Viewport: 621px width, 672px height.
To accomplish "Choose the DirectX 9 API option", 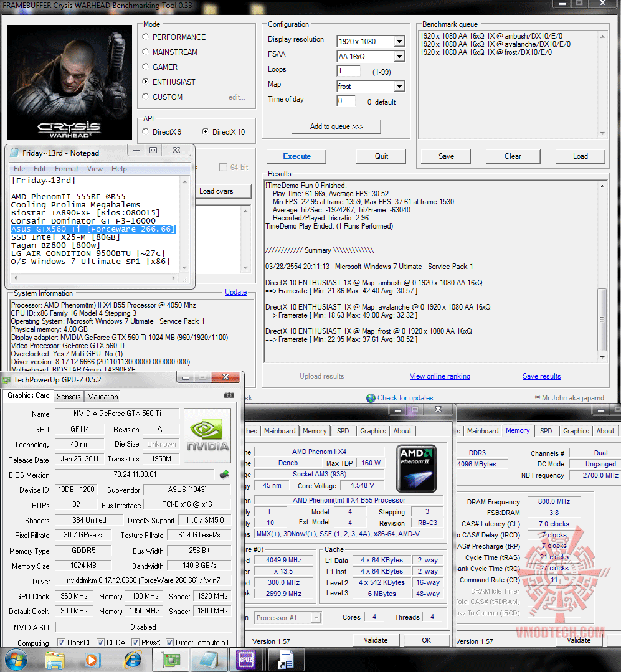I will (x=146, y=131).
